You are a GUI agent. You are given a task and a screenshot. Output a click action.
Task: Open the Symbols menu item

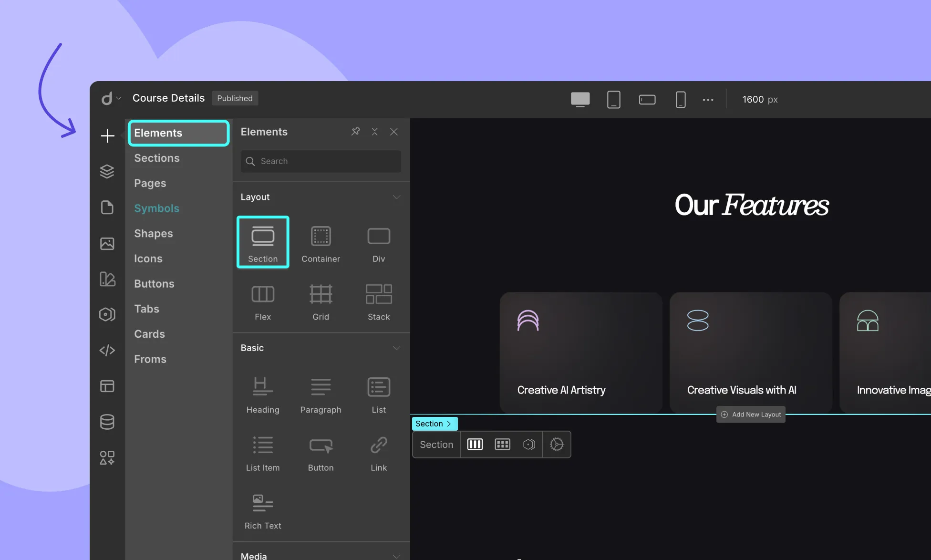coord(157,208)
